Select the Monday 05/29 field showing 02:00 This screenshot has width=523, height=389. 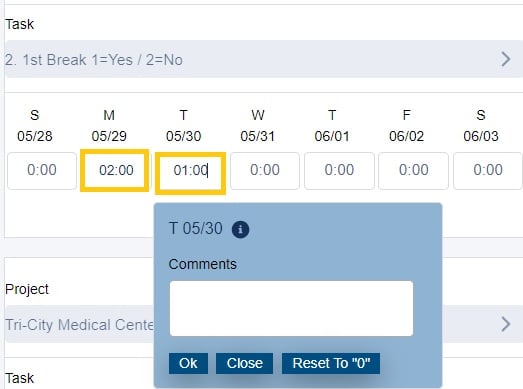[x=115, y=170]
